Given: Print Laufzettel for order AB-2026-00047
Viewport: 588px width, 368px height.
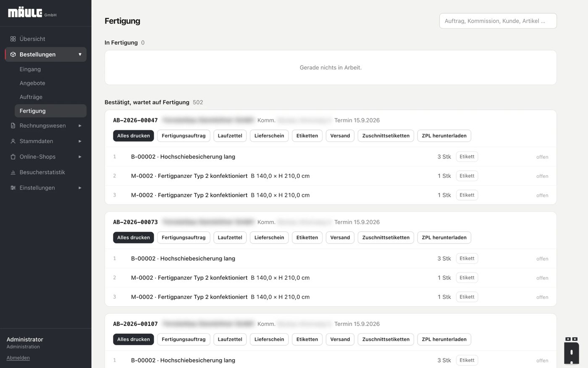Looking at the screenshot, I should [230, 136].
